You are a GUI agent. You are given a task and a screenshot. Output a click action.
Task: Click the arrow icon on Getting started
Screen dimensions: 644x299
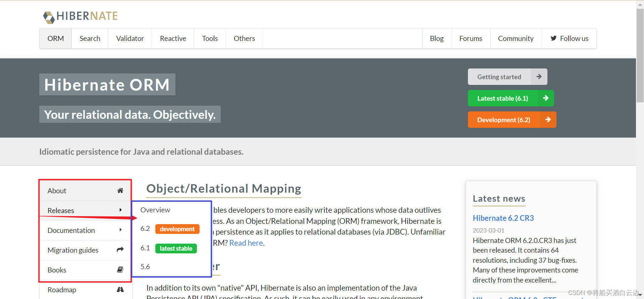(539, 77)
